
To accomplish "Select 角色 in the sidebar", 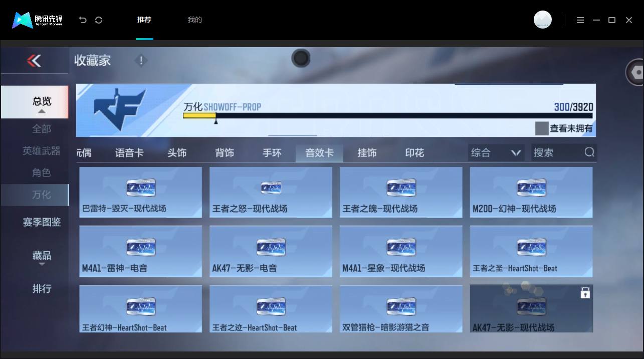I will [x=42, y=172].
